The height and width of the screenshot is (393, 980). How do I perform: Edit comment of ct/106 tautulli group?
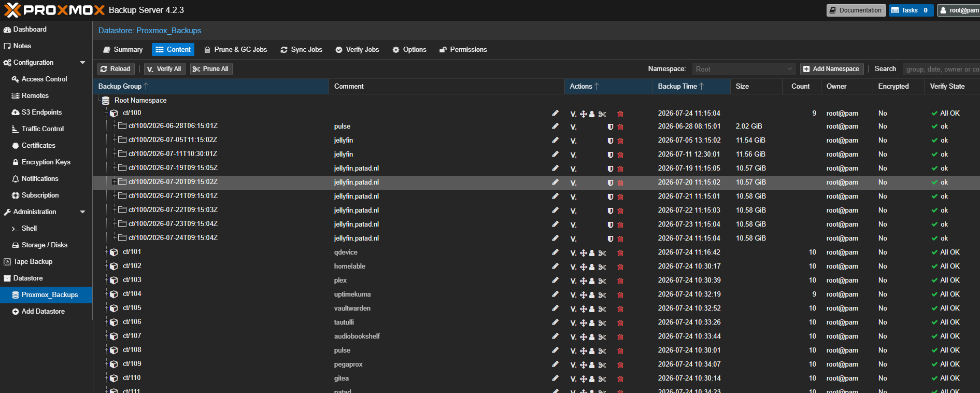[x=555, y=322]
